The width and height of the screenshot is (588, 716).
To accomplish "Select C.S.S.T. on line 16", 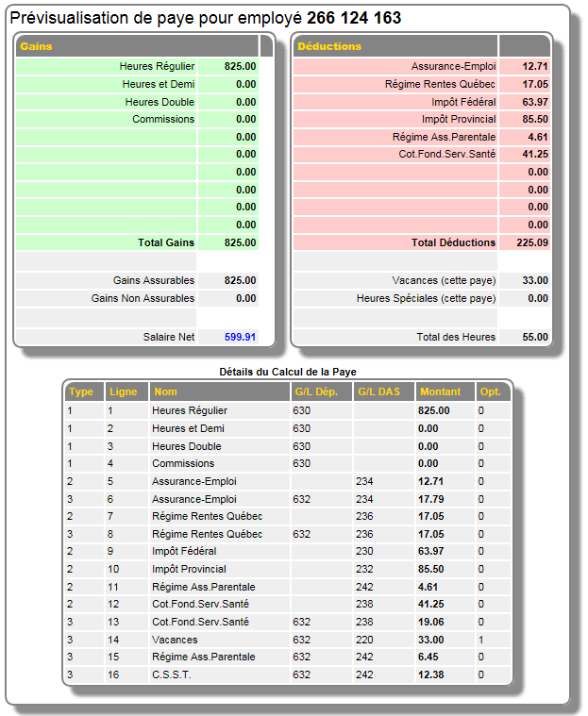I will pos(172,674).
